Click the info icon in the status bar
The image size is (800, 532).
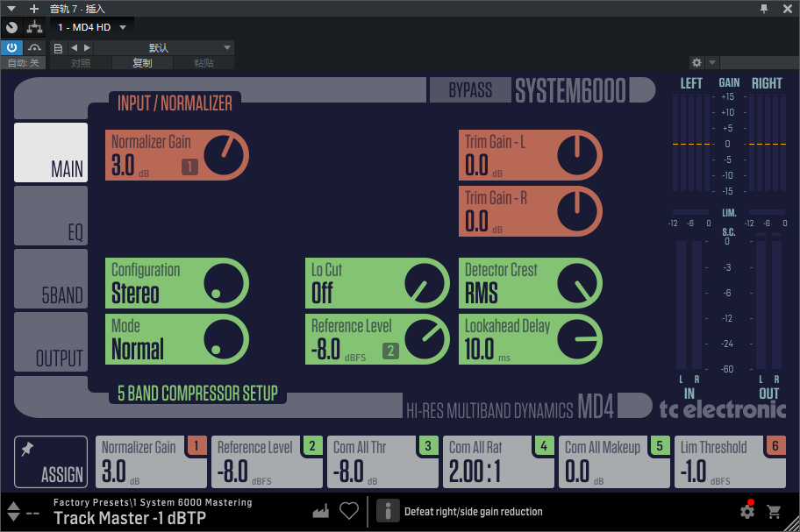(x=388, y=511)
